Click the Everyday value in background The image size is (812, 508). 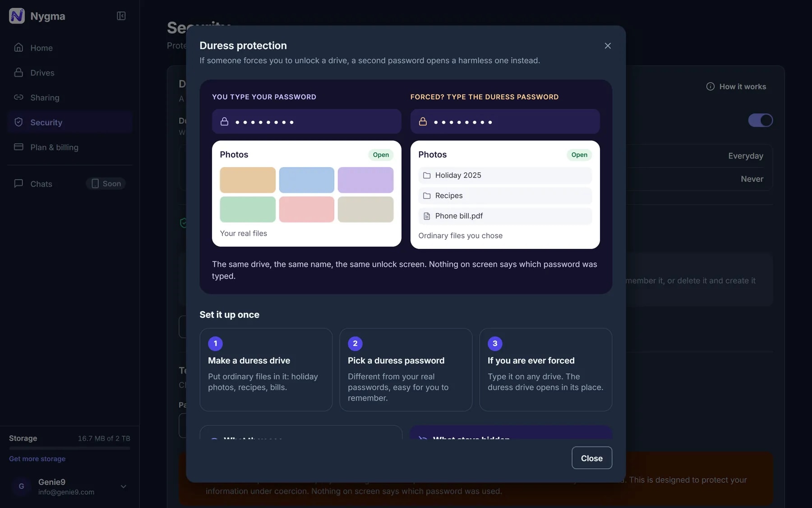[x=746, y=156]
